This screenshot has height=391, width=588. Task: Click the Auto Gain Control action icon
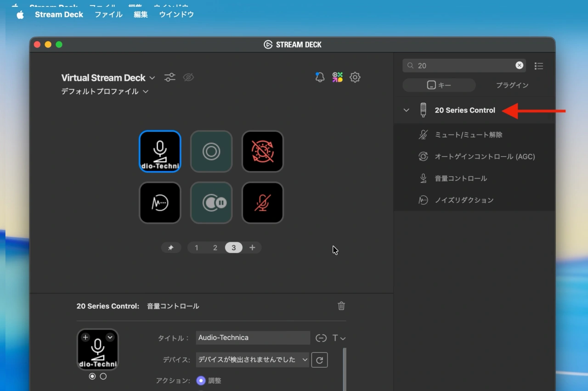click(423, 156)
